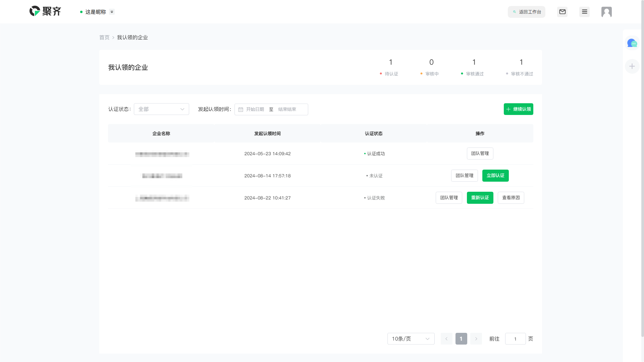The height and width of the screenshot is (362, 644).
Task: Click 团队管理 for the 认证成功 row
Action: tap(480, 154)
